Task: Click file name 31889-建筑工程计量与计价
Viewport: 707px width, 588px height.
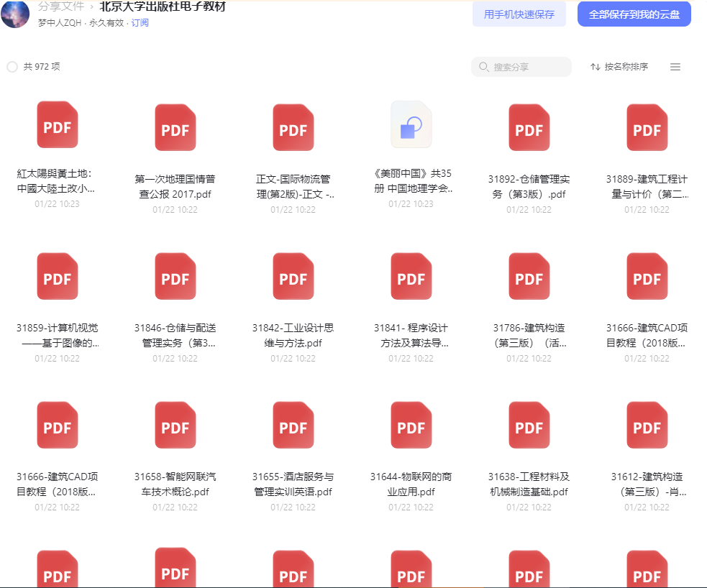Action: point(647,187)
